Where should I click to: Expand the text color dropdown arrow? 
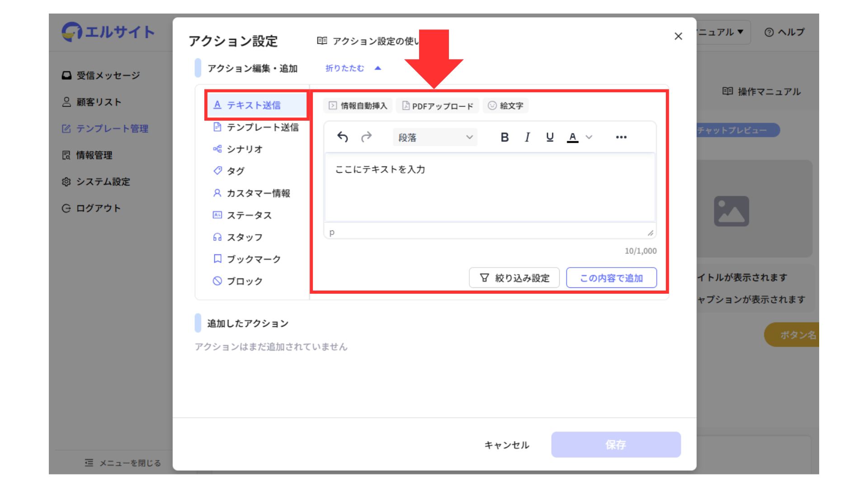(589, 137)
